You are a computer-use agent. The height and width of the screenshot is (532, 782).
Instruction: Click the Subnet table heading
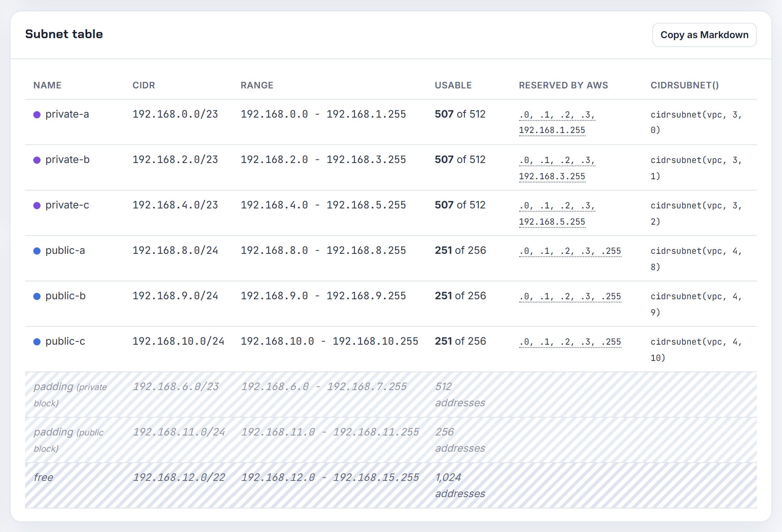pos(64,34)
